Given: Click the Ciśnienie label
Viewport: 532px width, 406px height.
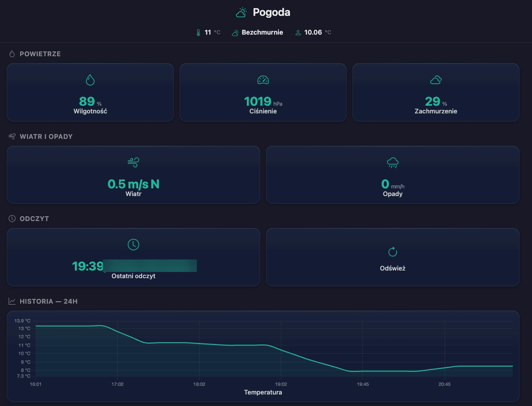Looking at the screenshot, I should coord(263,111).
